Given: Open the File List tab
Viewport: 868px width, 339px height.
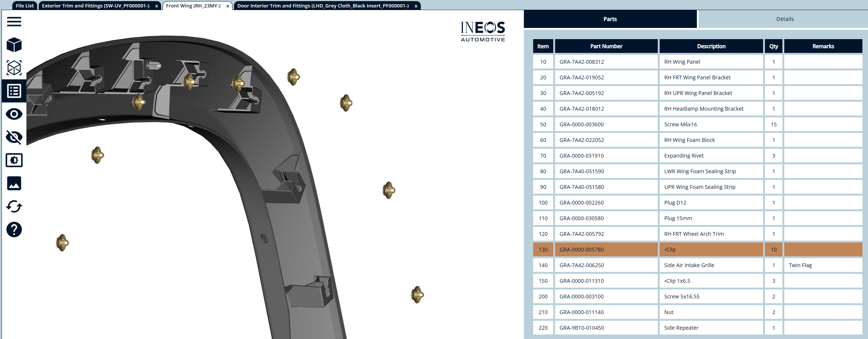Looking at the screenshot, I should 25,6.
